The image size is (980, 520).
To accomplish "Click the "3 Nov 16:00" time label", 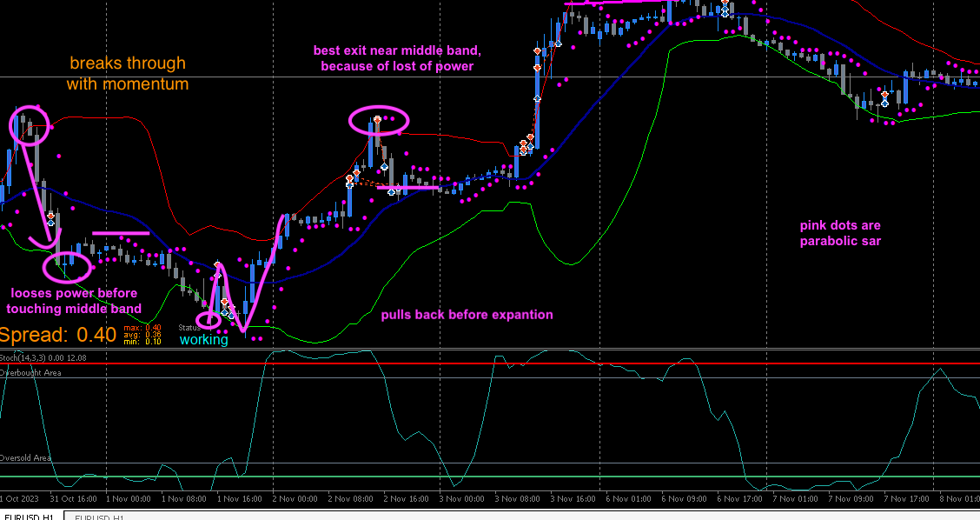I will click(573, 499).
